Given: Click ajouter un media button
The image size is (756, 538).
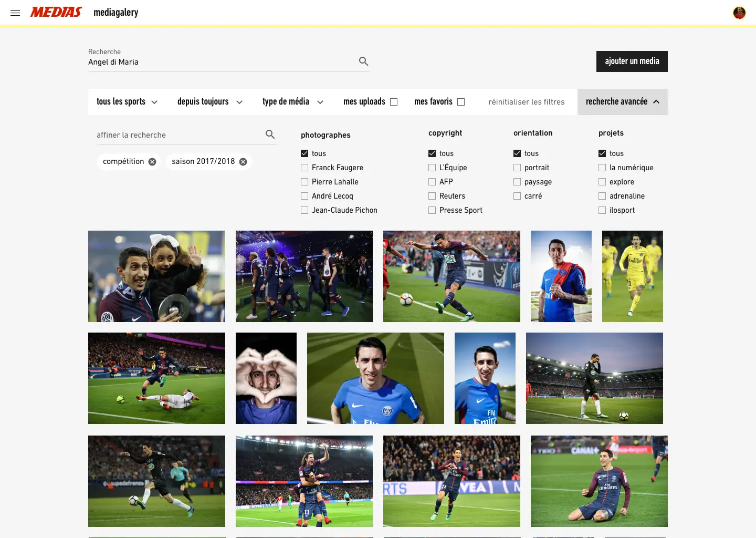Looking at the screenshot, I should coord(632,61).
